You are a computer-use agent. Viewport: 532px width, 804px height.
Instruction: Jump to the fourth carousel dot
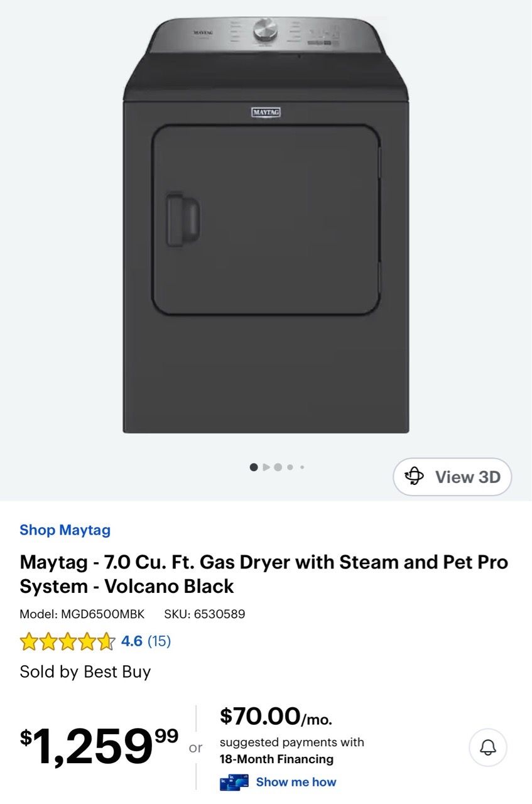pos(290,467)
